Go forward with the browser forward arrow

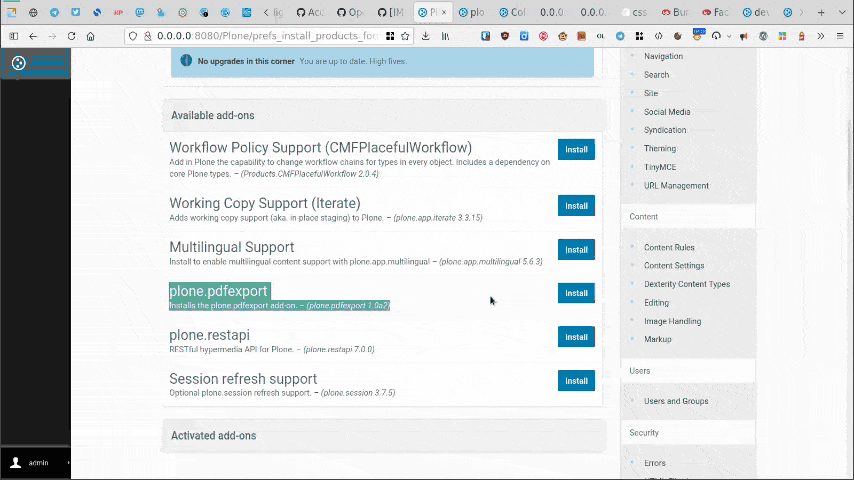click(x=52, y=36)
